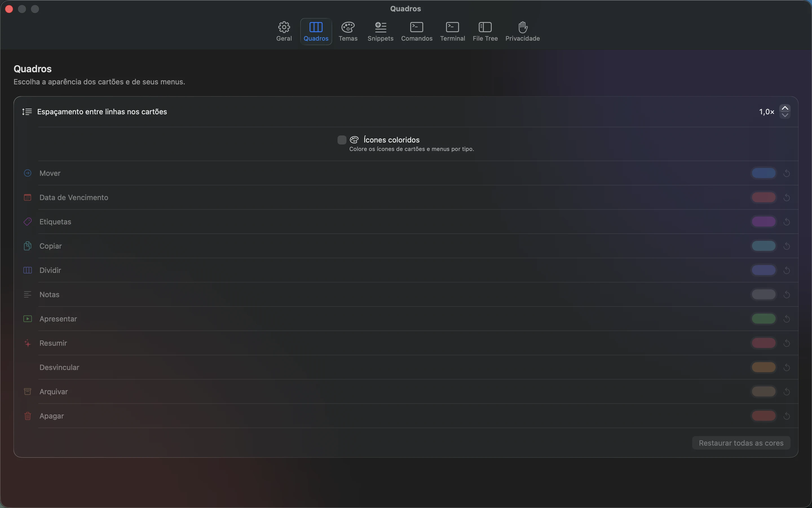Click the revert arrow in the Etiquetas row
Screen dimensions: 812x508
click(787, 222)
